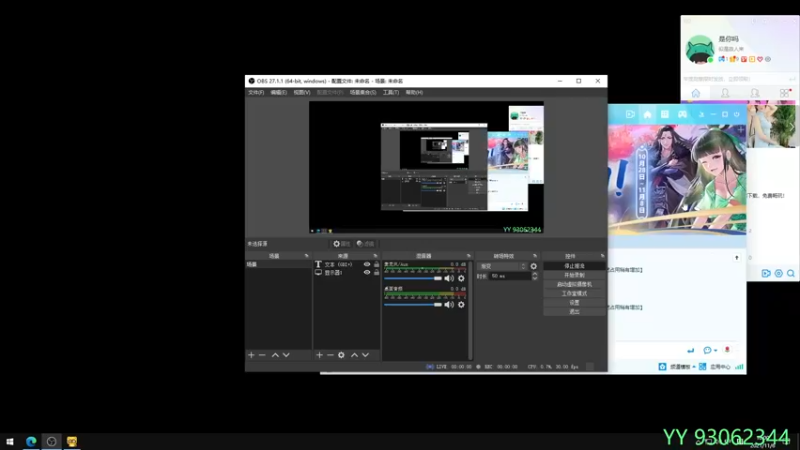Open the scene transition type dropdown
Image resolution: width=800 pixels, height=450 pixels.
[x=502, y=266]
